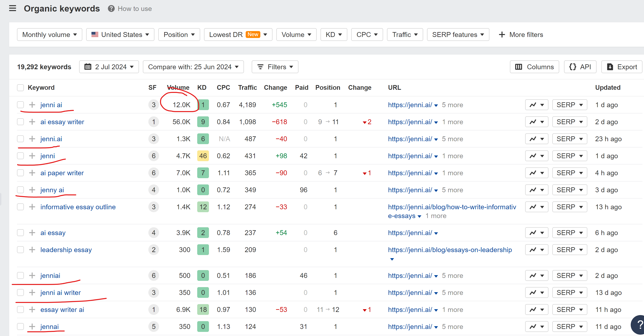
Task: Open the Lowest DR filter dropdown
Action: 238,35
